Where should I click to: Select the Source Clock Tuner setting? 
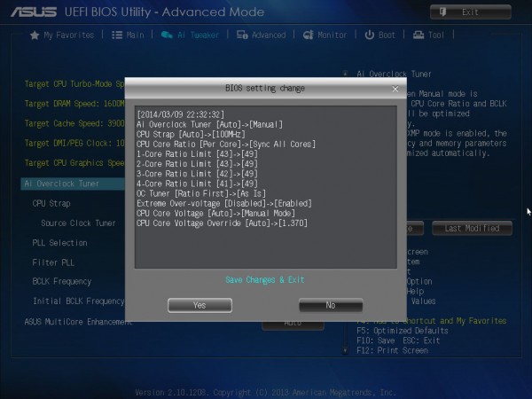point(78,223)
